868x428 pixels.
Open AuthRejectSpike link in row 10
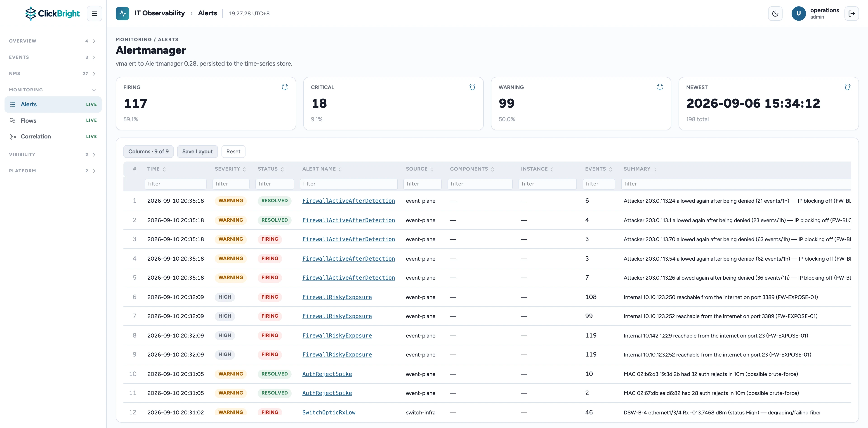pyautogui.click(x=327, y=374)
